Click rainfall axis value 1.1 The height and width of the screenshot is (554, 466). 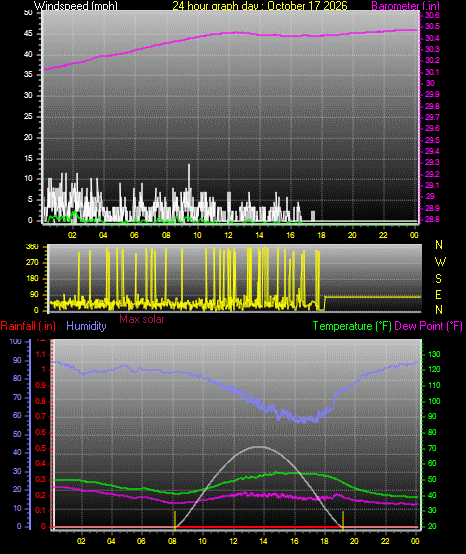[41, 354]
